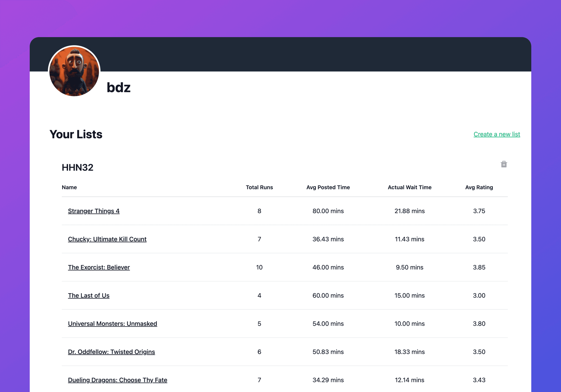Select the 36.43 mins posted time cell
561x392 pixels.
(328, 239)
